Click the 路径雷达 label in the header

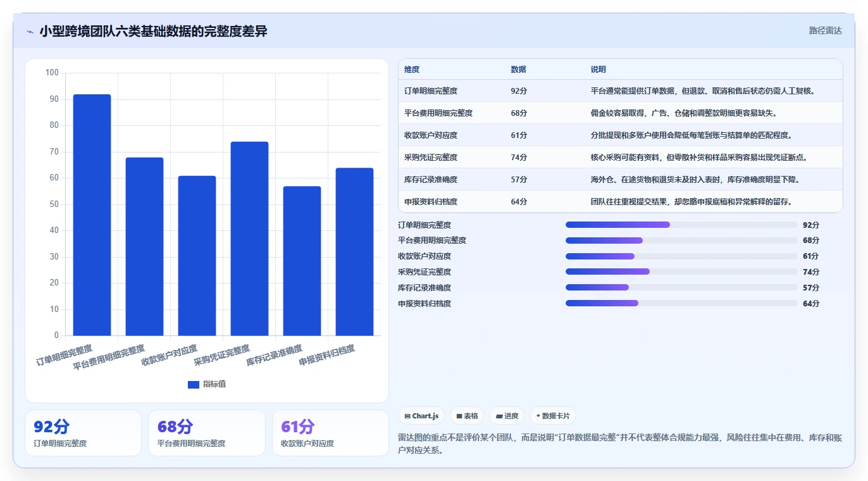(x=825, y=30)
